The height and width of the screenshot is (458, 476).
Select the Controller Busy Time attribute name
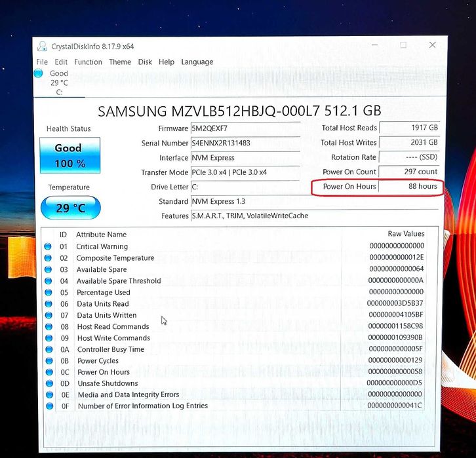coord(111,349)
